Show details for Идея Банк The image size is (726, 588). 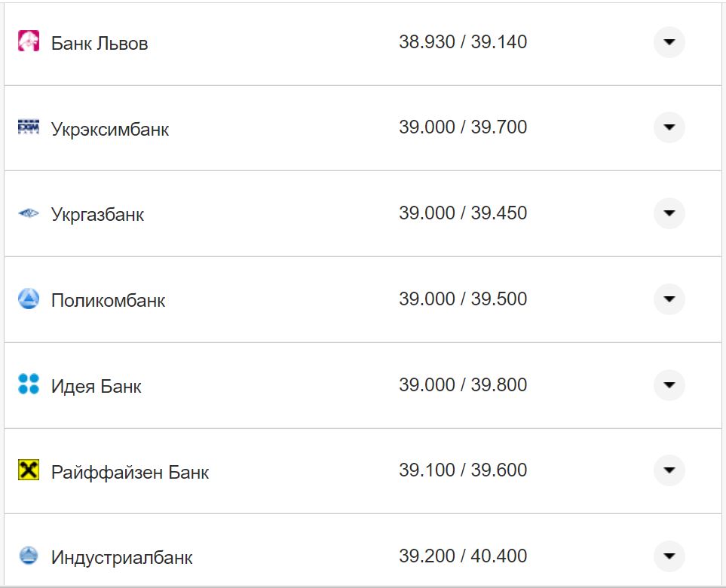tap(669, 385)
